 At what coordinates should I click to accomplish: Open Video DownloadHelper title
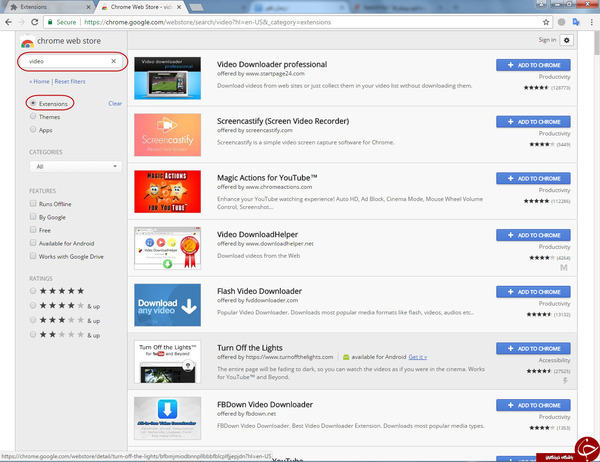tap(257, 234)
